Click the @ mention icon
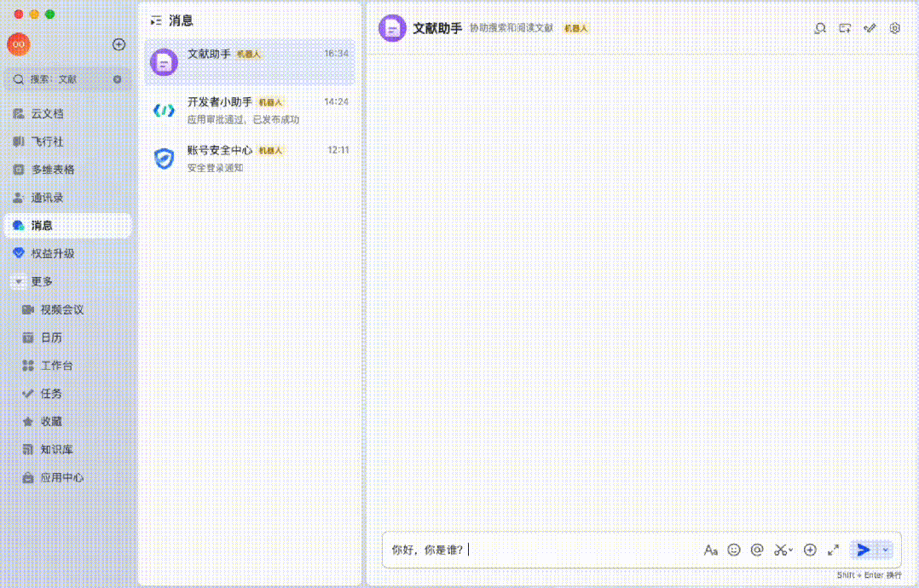The height and width of the screenshot is (588, 919). click(756, 551)
